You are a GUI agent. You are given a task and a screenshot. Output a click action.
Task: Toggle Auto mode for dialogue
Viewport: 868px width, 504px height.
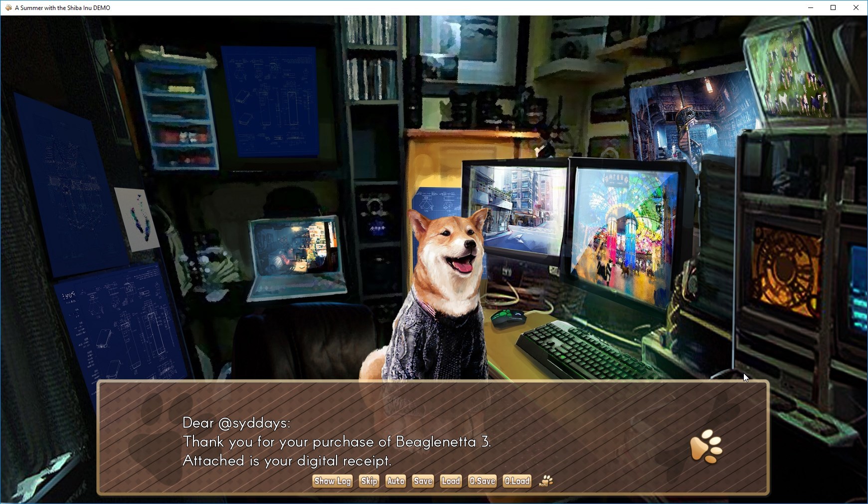click(x=396, y=481)
